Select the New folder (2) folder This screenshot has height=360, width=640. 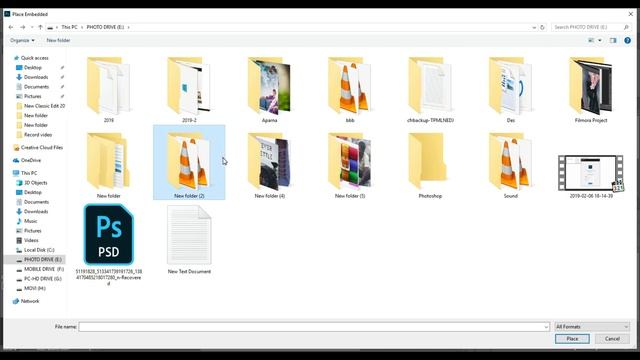pyautogui.click(x=189, y=162)
